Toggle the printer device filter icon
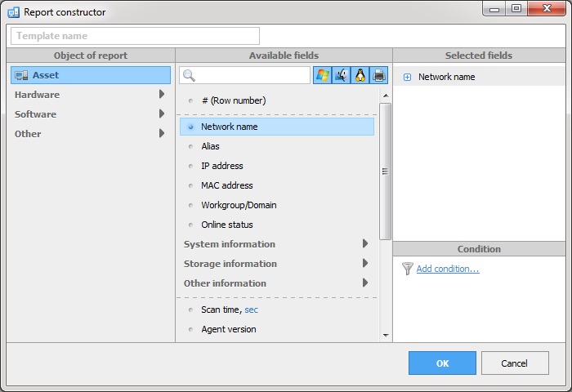The image size is (572, 392). coord(378,75)
